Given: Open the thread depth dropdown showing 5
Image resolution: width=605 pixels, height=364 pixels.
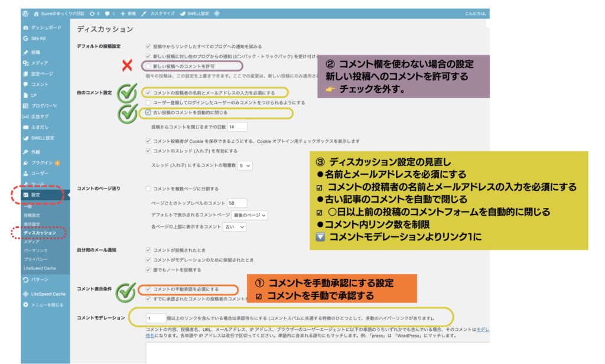Looking at the screenshot, I should [243, 167].
